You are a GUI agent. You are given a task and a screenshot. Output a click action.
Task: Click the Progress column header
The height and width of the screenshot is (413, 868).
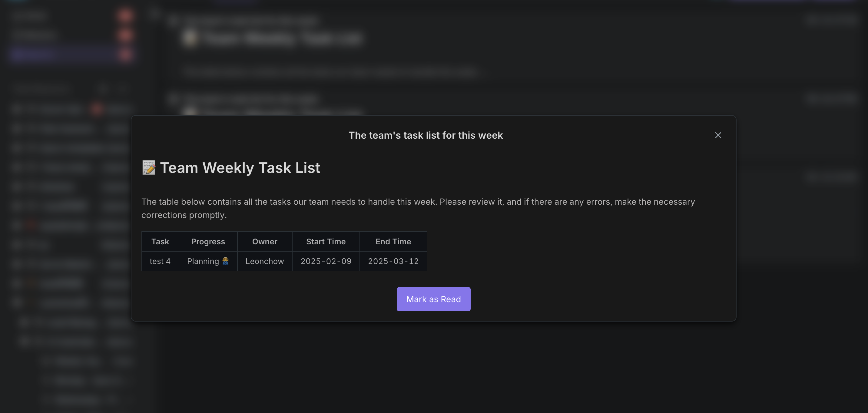coord(208,242)
